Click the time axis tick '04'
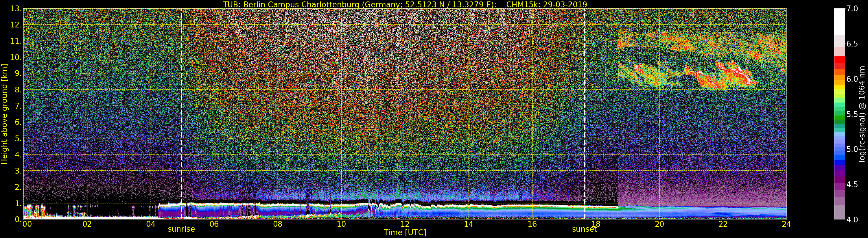The image size is (868, 238). (151, 224)
